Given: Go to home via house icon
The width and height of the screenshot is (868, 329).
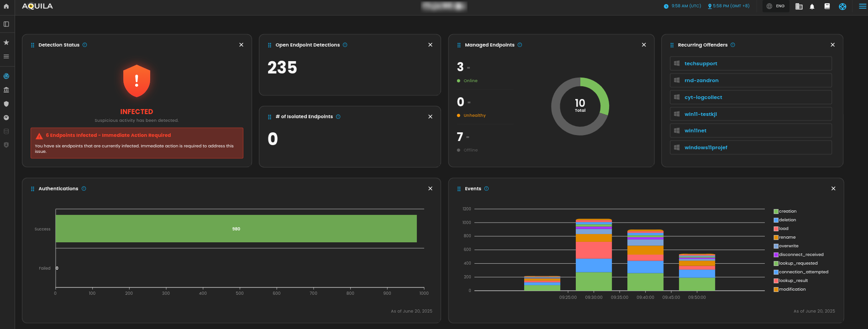Looking at the screenshot, I should coord(6,6).
